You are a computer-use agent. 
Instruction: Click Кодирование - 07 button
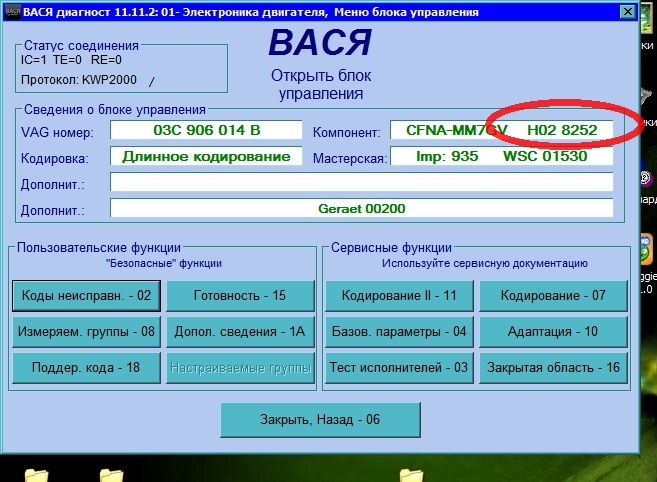(x=553, y=296)
